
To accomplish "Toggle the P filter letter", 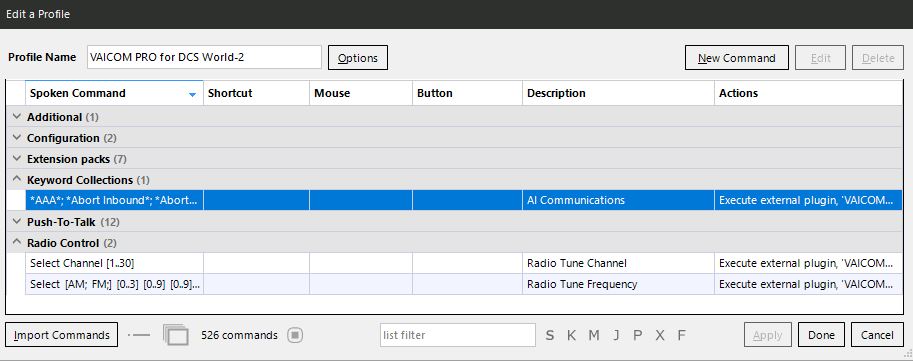I will tap(638, 335).
